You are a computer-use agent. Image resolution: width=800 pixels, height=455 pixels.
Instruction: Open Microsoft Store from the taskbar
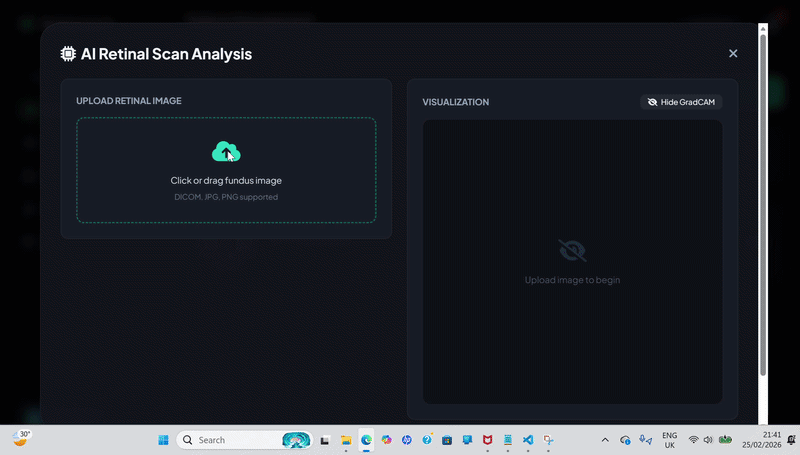coord(447,440)
